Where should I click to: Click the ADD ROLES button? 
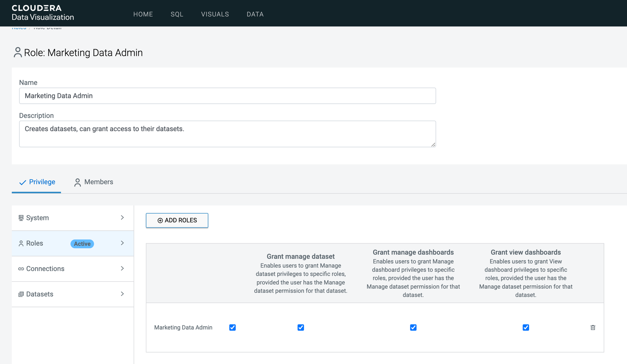coord(177,220)
